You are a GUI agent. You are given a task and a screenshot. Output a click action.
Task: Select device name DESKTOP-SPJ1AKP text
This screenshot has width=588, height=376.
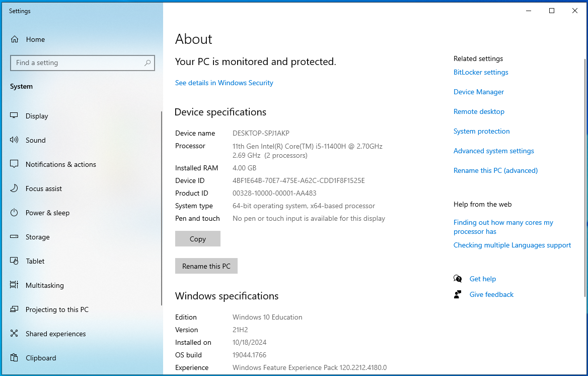tap(261, 133)
